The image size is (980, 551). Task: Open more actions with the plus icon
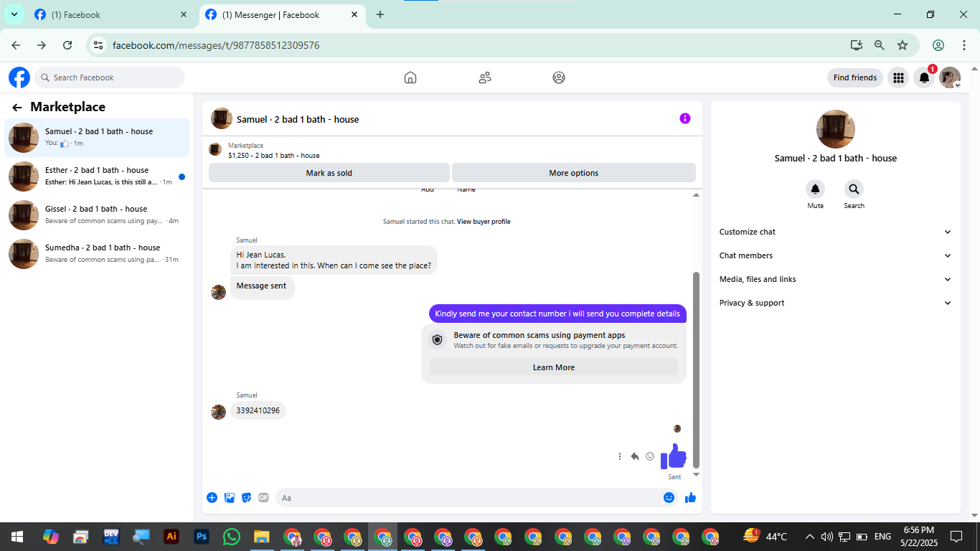[x=212, y=498]
